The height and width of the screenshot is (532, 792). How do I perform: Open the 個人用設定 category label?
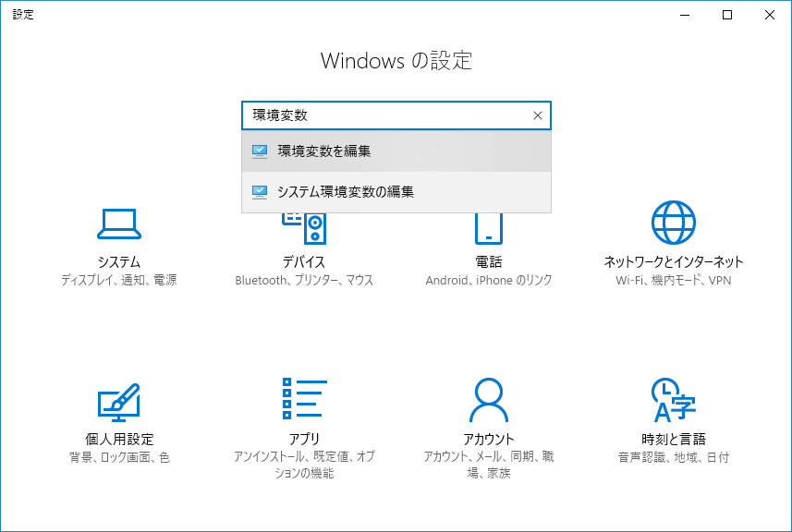[119, 439]
